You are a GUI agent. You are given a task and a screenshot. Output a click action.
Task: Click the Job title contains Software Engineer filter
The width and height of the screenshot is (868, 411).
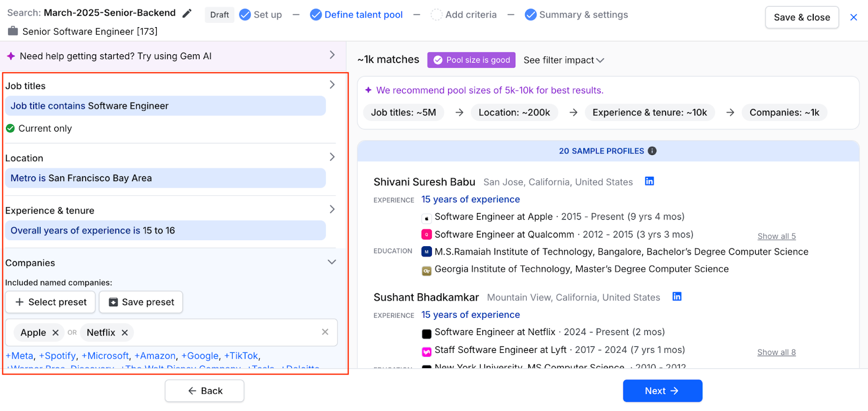tap(165, 106)
